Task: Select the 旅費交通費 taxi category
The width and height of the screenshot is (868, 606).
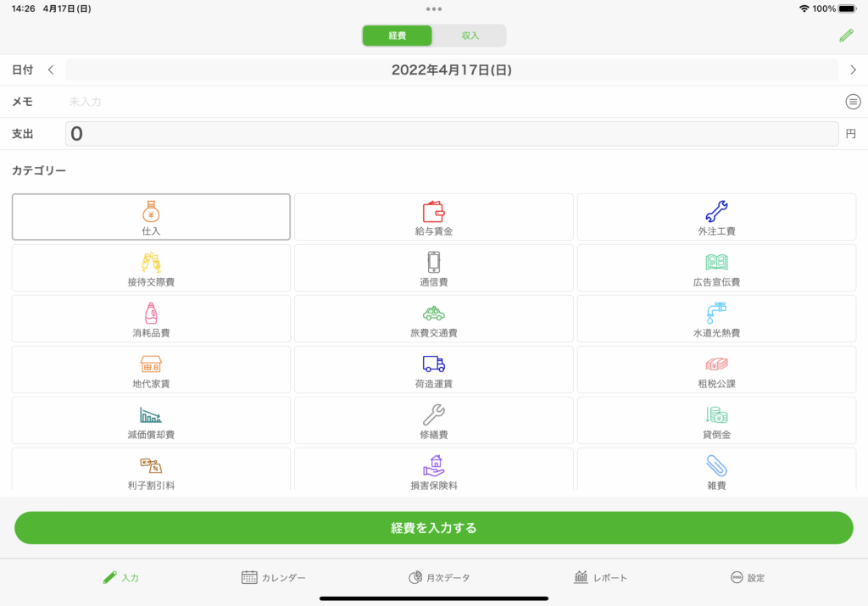Action: click(x=434, y=319)
